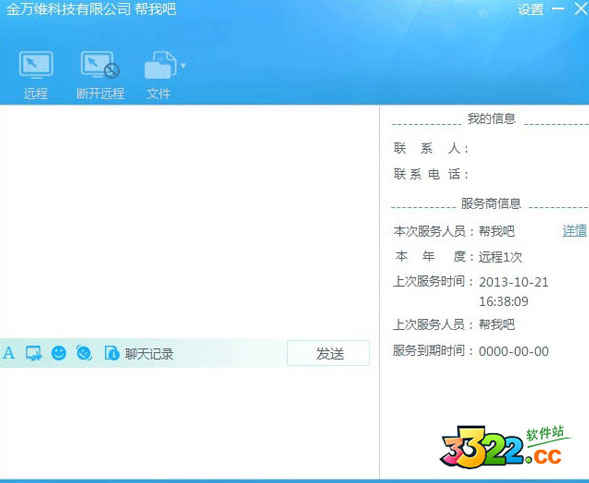
Task: Click the 断开远程 disconnect remote icon
Action: (x=100, y=65)
